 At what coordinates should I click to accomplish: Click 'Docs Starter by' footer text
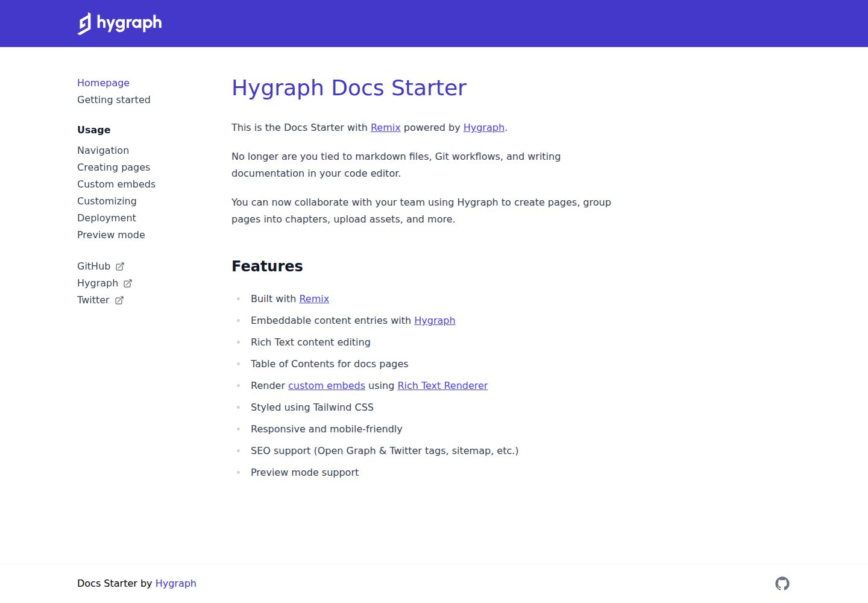click(x=115, y=583)
